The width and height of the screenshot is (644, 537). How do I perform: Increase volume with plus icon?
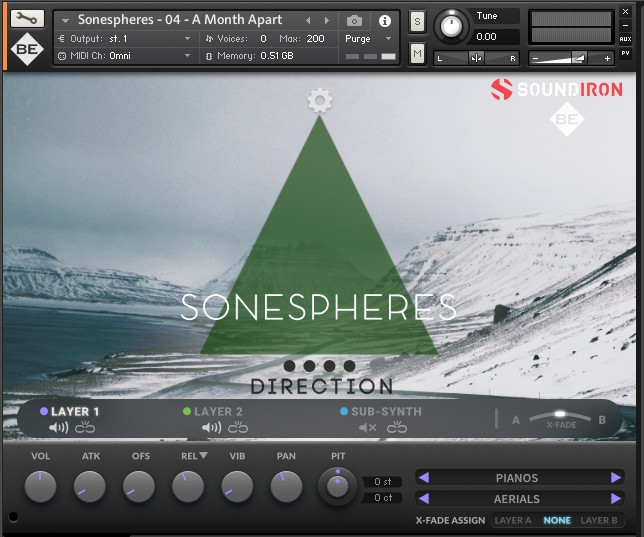[x=607, y=59]
